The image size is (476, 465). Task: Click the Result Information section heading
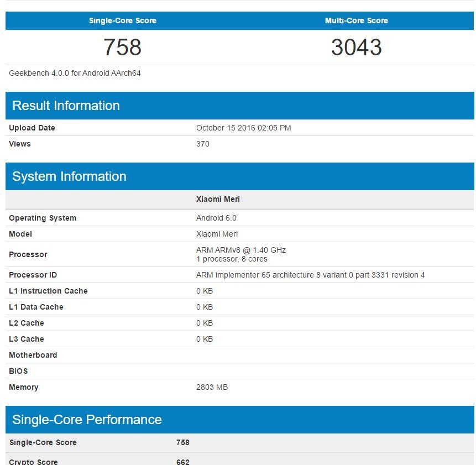click(x=66, y=106)
